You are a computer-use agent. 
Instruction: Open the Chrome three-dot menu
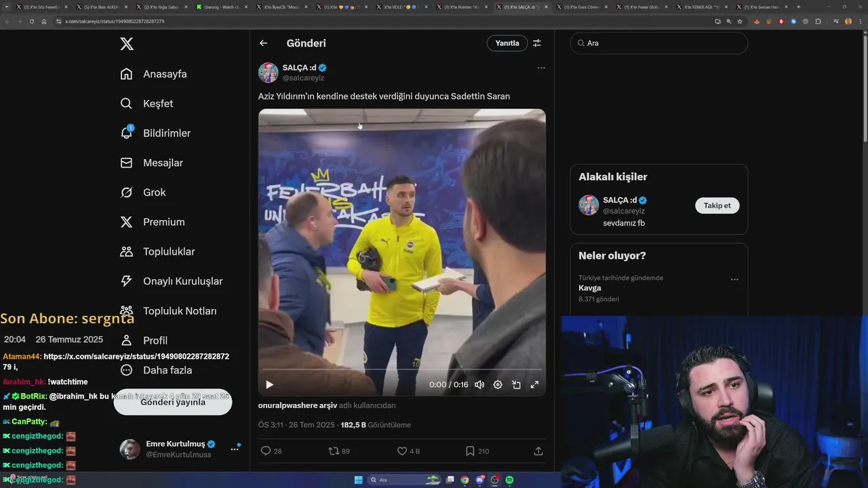point(861,21)
